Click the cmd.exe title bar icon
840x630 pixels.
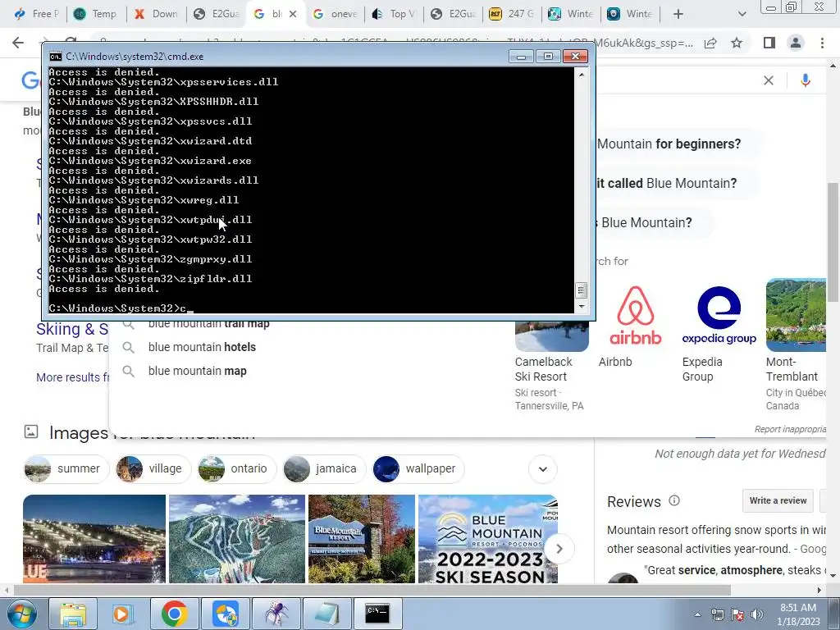coord(55,57)
